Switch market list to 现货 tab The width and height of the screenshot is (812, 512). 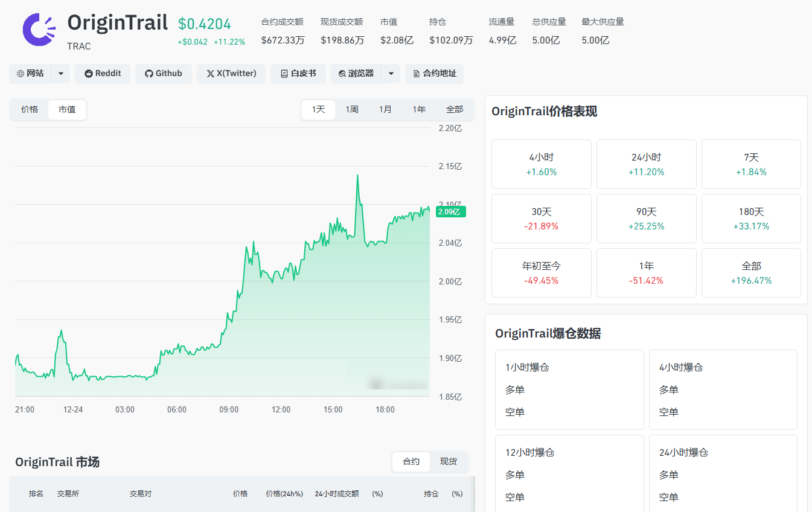click(x=449, y=462)
